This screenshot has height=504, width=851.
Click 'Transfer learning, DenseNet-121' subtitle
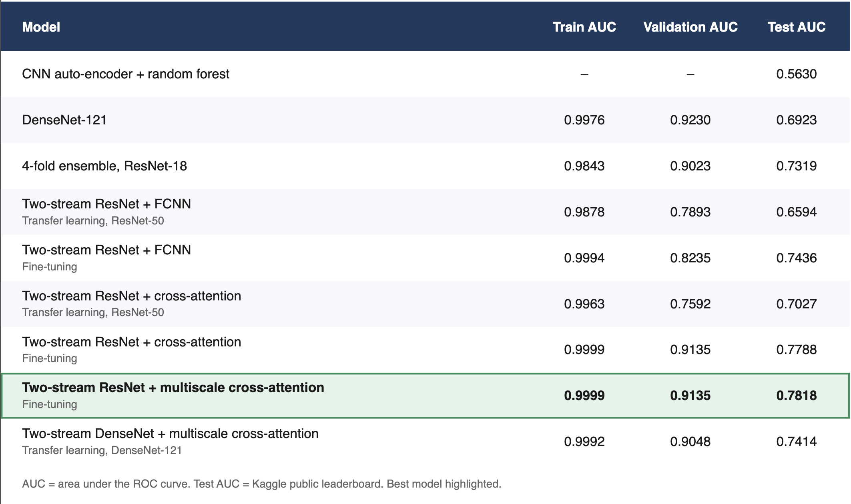(x=102, y=450)
